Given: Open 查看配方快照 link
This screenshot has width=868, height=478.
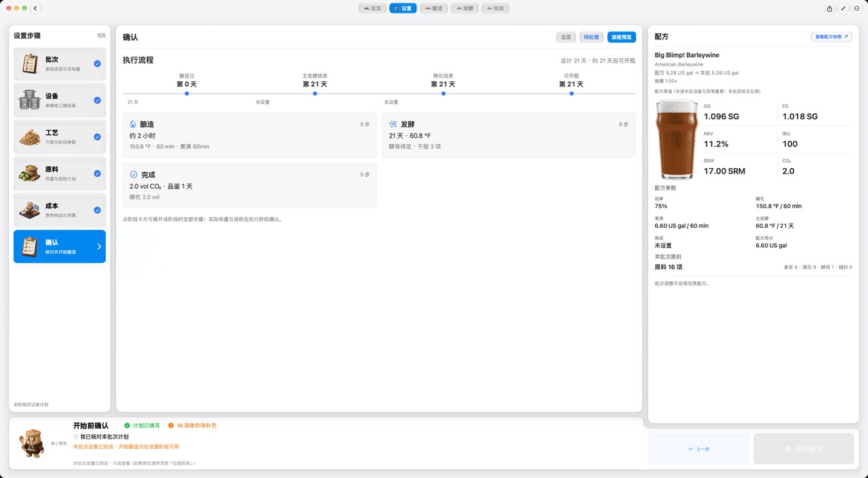Looking at the screenshot, I should pos(831,37).
